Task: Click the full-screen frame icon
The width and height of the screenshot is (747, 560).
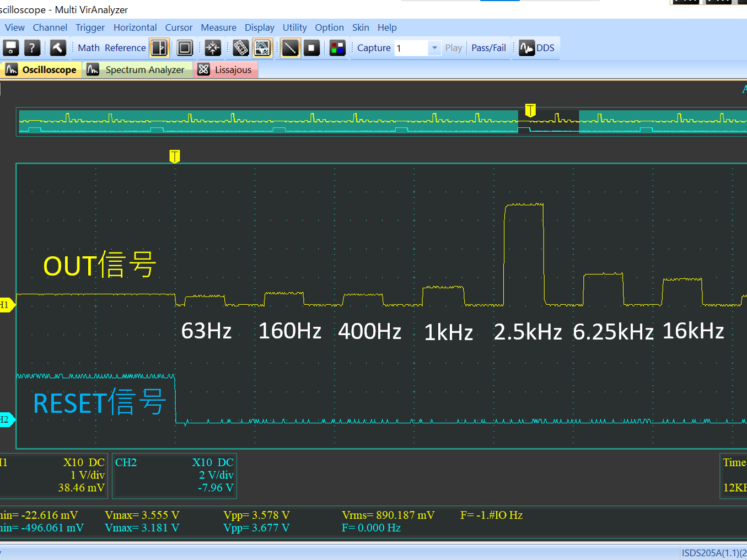Action: point(185,48)
